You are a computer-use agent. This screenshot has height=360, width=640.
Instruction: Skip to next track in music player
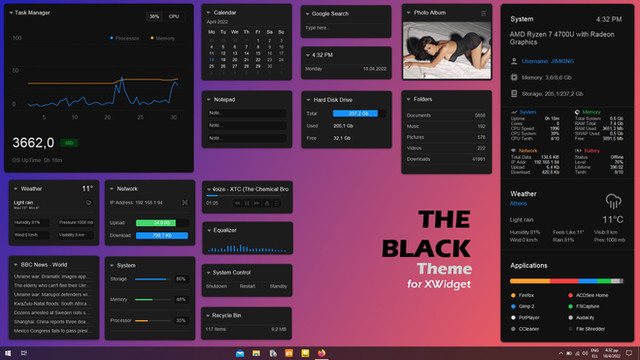[x=257, y=203]
